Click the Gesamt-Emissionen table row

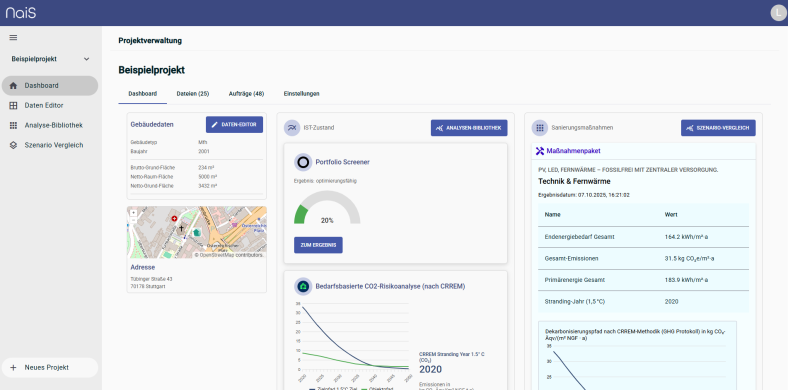pyautogui.click(x=643, y=258)
